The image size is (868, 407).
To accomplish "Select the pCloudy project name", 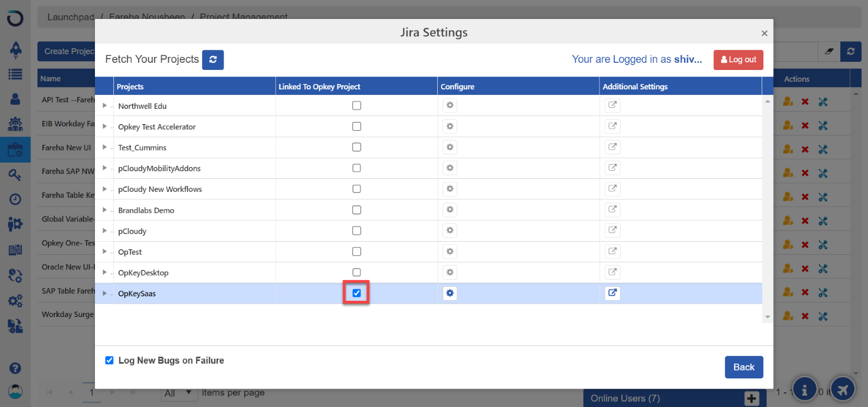I will pos(132,231).
